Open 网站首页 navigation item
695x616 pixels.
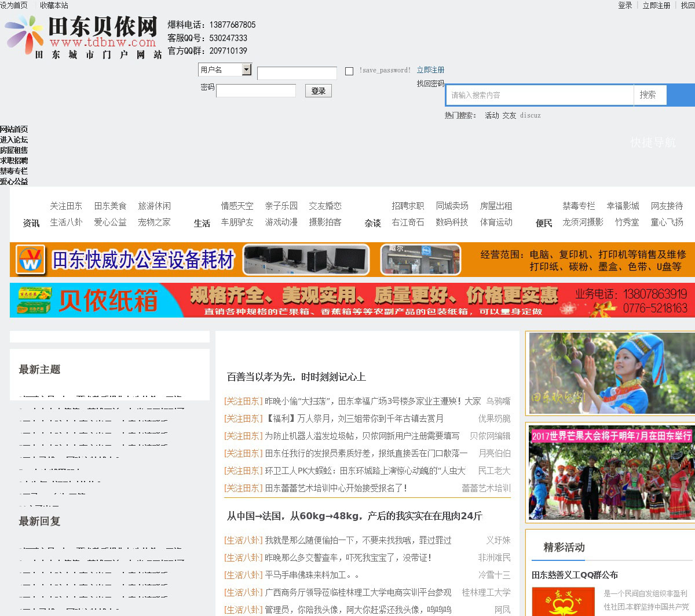coord(14,129)
